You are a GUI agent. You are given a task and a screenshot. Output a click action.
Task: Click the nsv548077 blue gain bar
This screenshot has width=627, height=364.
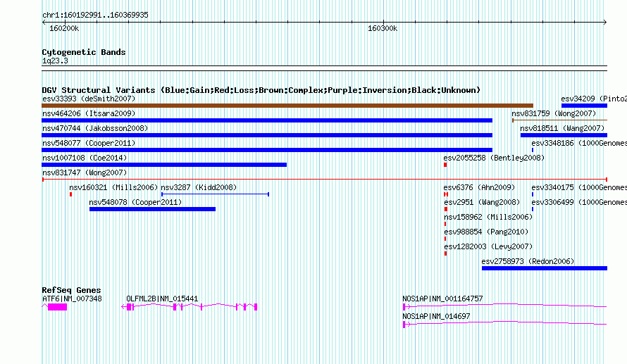pos(267,150)
